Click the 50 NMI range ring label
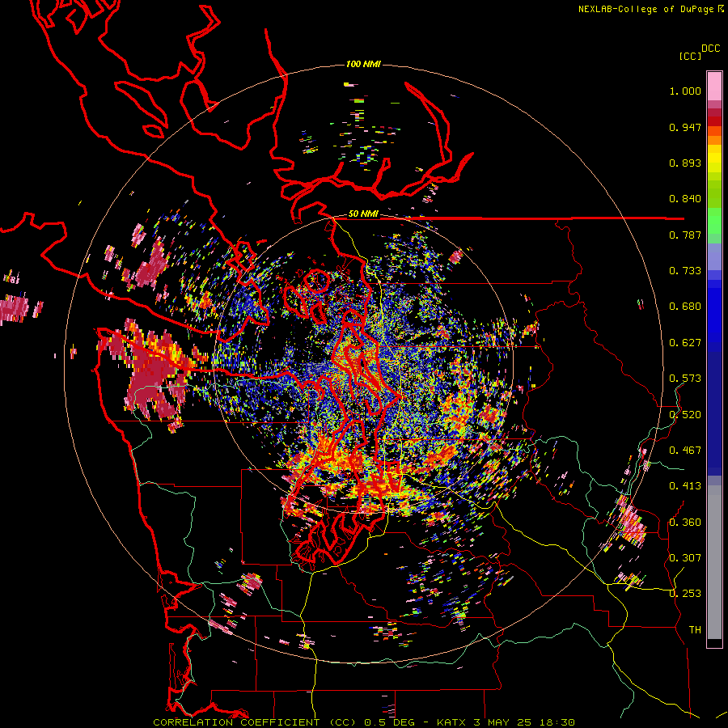 point(363,214)
